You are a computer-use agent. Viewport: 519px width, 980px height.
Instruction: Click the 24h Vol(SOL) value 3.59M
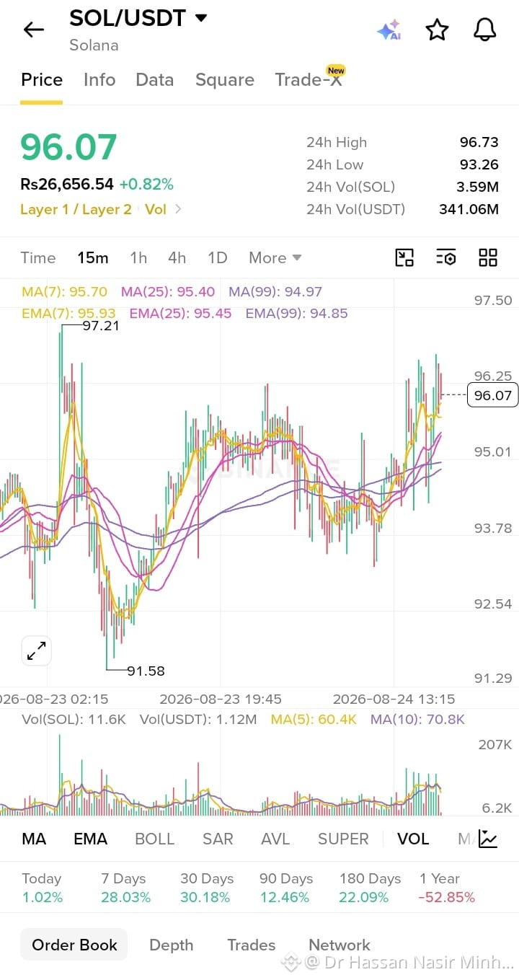tap(476, 187)
